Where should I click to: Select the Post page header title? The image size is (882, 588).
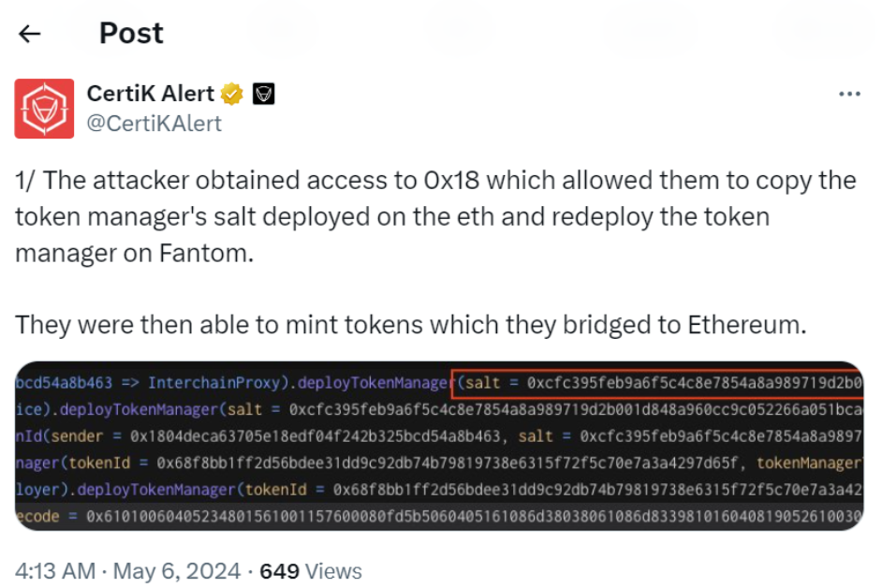pyautogui.click(x=130, y=33)
